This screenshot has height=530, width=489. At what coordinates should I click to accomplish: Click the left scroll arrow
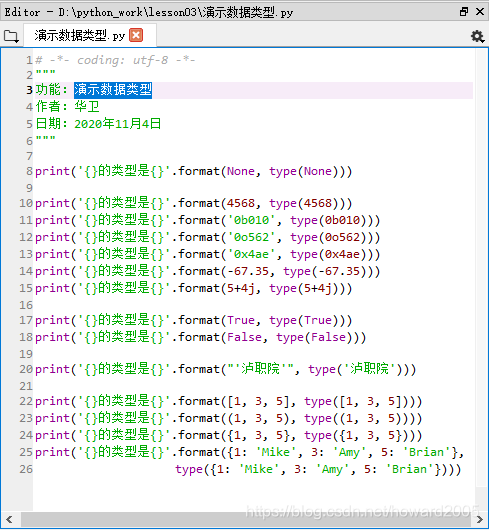pos(9,519)
